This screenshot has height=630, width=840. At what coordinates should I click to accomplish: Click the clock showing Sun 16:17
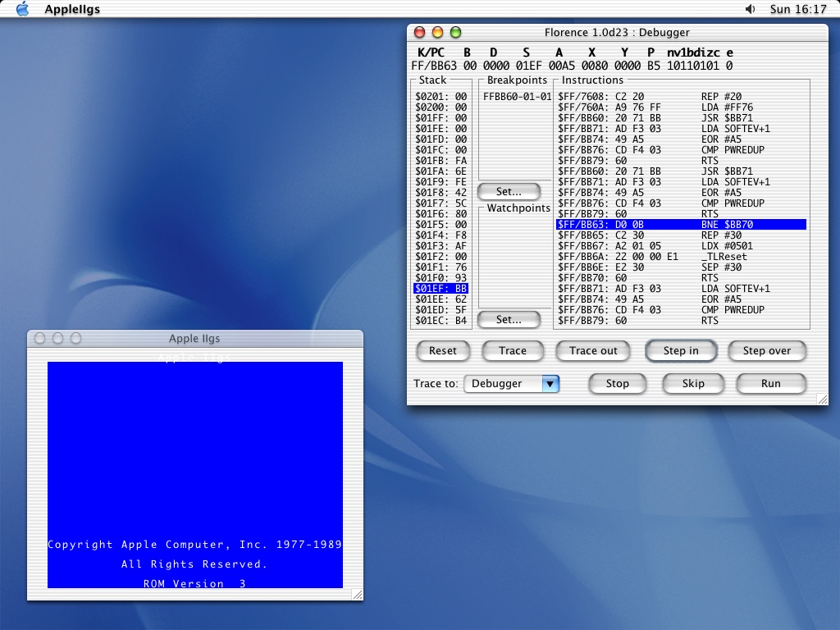pyautogui.click(x=798, y=9)
